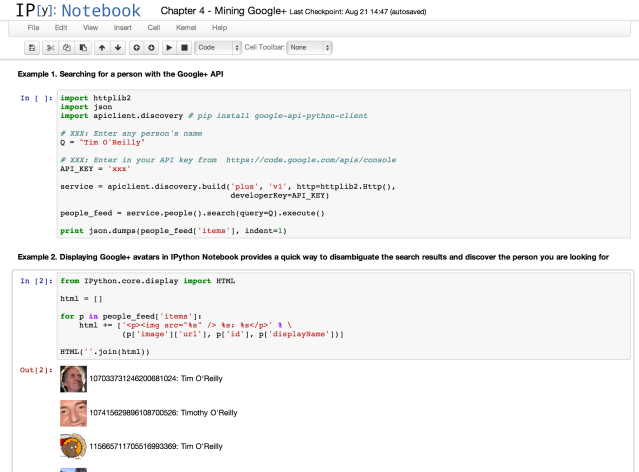Open the Insert menu
This screenshot has height=472, width=639.
pyautogui.click(x=123, y=28)
